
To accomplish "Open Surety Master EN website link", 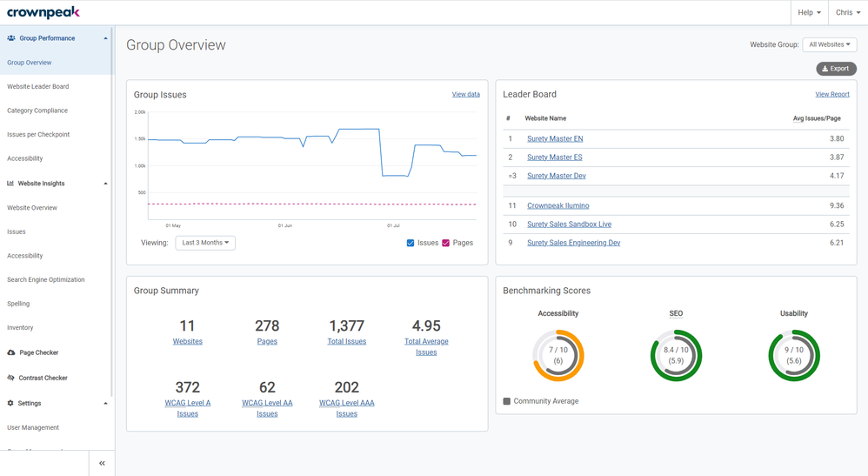I will click(555, 138).
